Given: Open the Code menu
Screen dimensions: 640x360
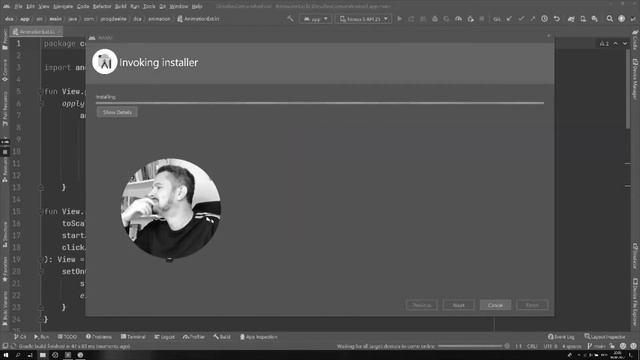Looking at the screenshot, I should tap(83, 7).
